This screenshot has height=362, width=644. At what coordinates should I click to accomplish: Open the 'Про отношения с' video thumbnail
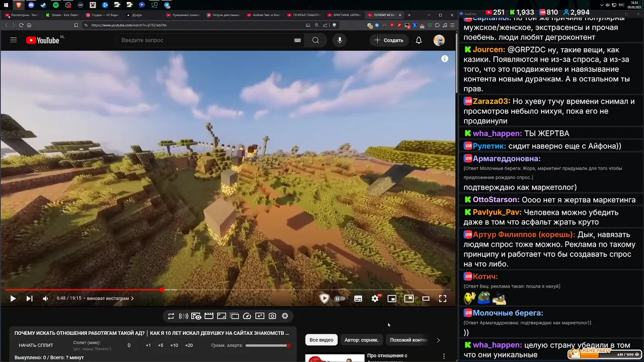[x=335, y=358]
